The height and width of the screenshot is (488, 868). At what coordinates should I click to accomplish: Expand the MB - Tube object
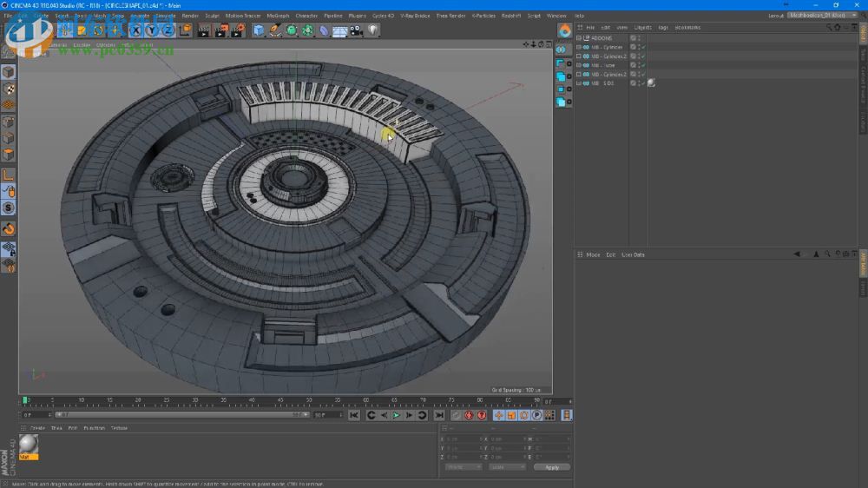point(579,65)
